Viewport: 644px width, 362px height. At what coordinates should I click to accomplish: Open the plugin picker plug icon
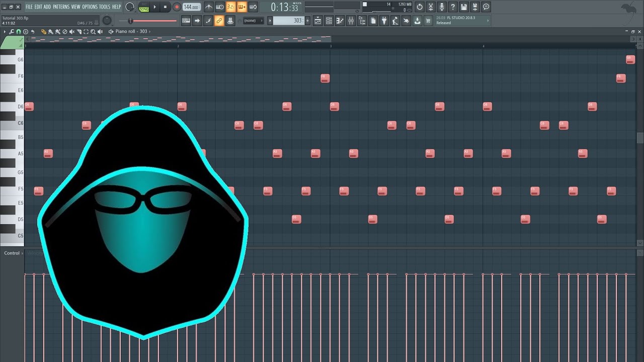[x=384, y=21]
